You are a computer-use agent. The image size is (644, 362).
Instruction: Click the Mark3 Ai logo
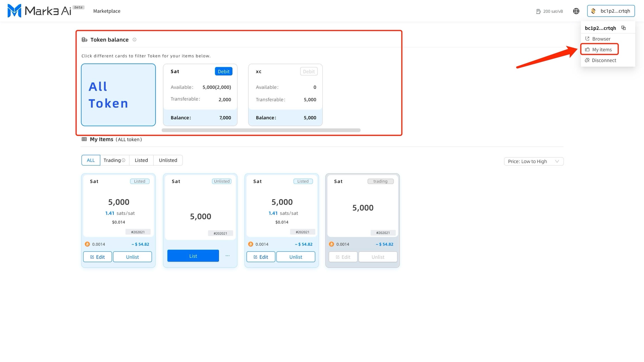(39, 11)
